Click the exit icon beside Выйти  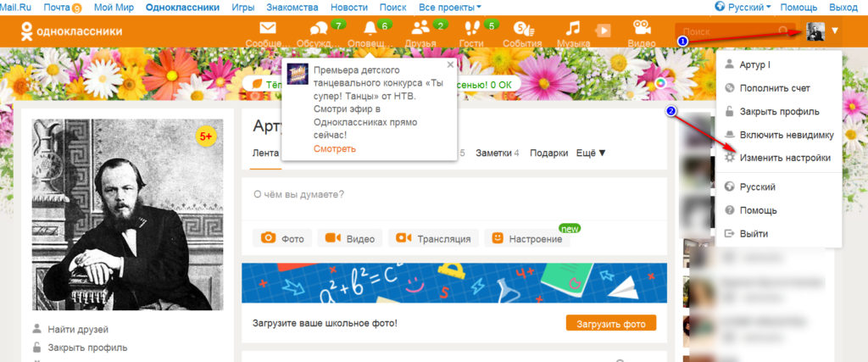730,234
